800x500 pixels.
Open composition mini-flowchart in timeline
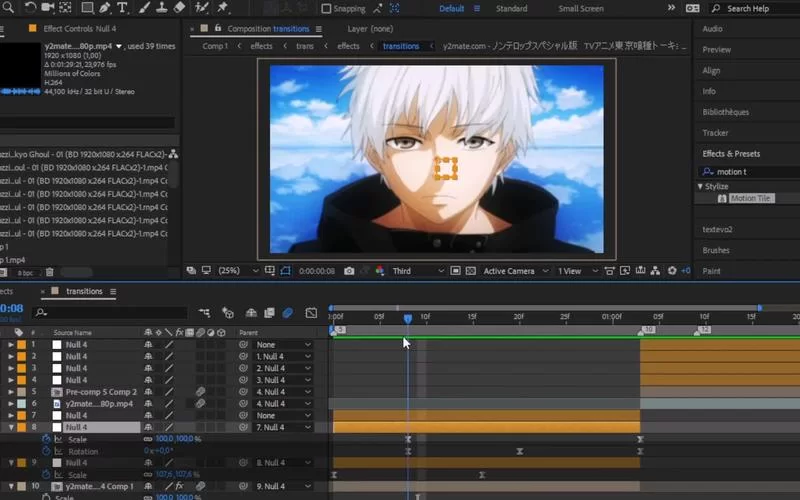pyautogui.click(x=205, y=313)
